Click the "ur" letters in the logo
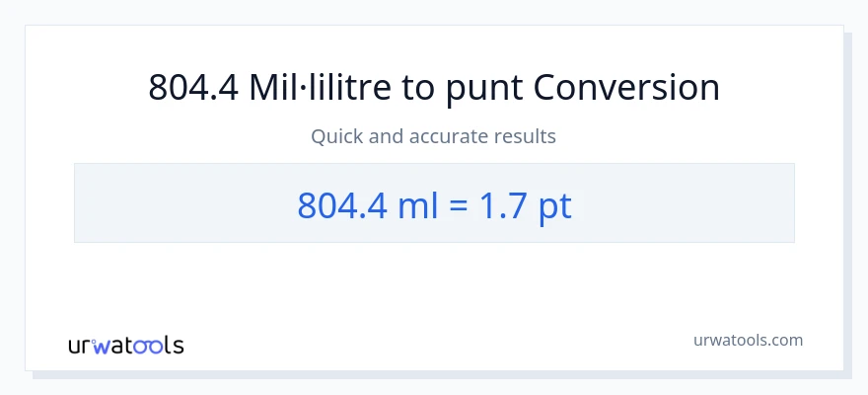Screen dimensions: 868x395 [x=80, y=346]
